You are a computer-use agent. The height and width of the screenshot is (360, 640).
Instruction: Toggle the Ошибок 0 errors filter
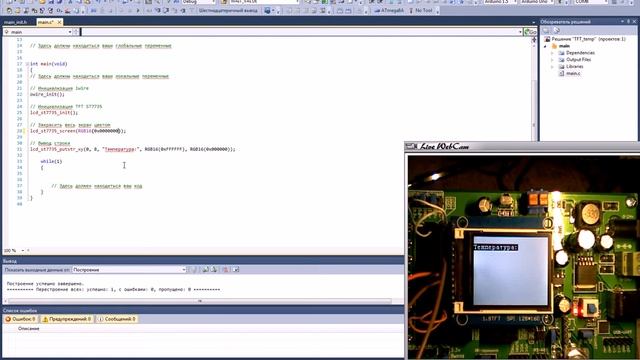[x=20, y=319]
